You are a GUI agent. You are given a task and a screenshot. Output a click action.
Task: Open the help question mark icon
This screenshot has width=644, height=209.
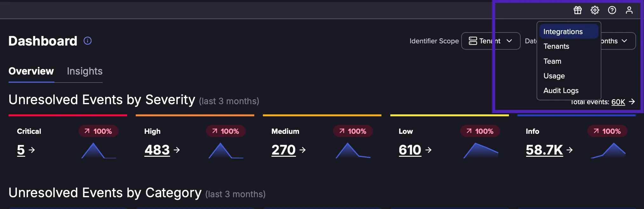[x=612, y=10]
